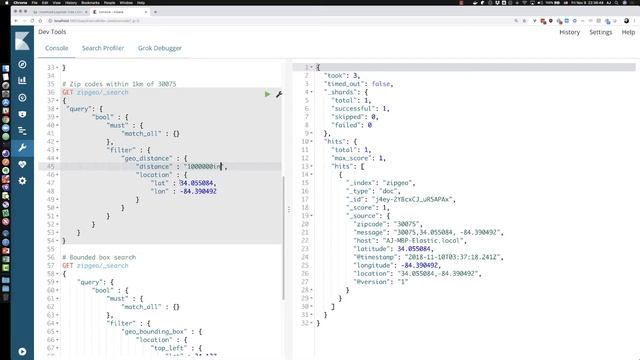Click the "host" AJ-MBP-Elastic.local response line
Screen dimensions: 640x360
[x=410, y=241]
